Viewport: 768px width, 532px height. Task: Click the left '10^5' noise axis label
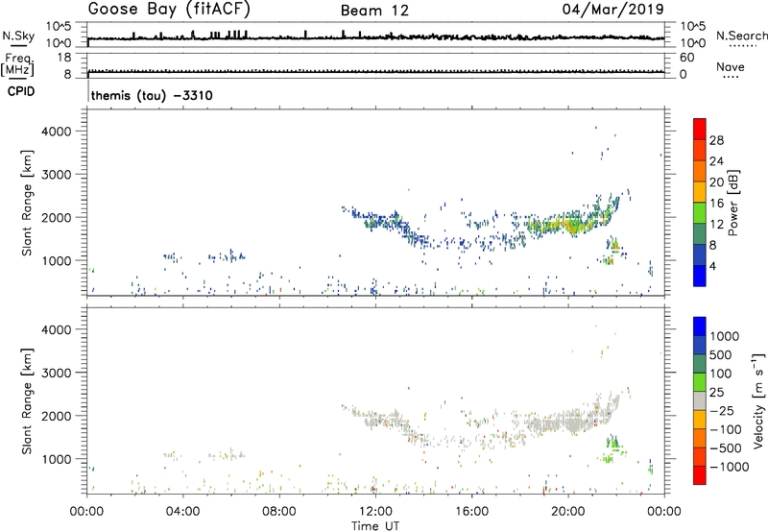(60, 27)
